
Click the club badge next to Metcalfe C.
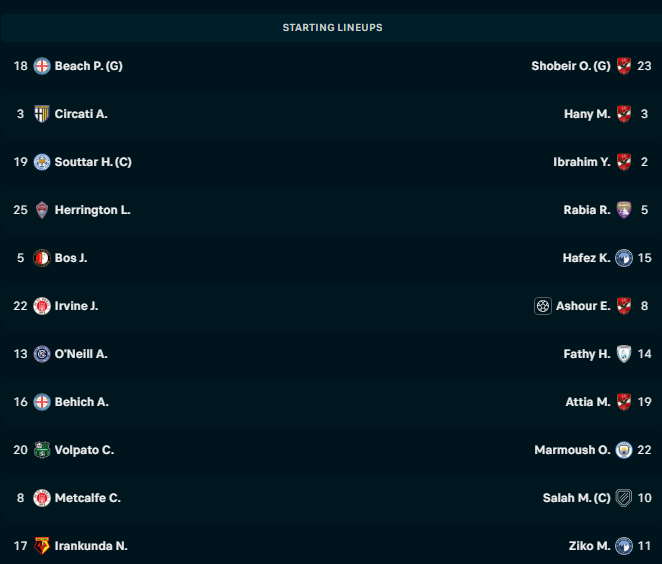(42, 498)
